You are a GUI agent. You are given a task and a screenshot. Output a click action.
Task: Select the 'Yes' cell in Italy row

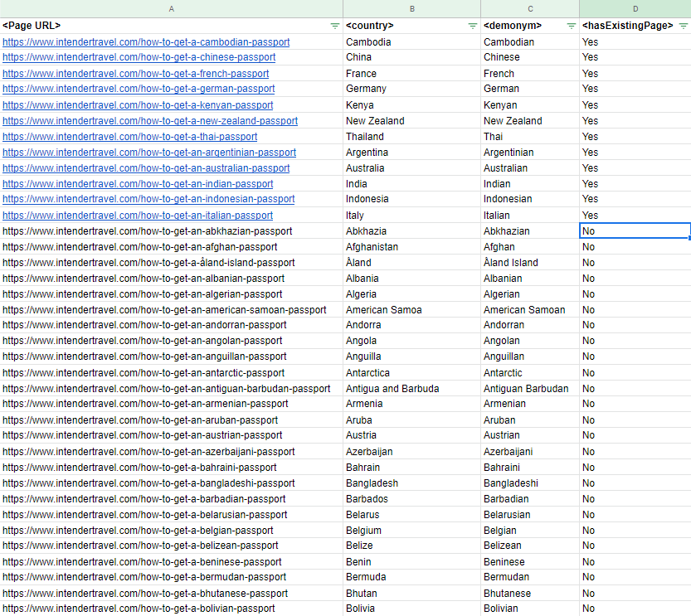[635, 216]
